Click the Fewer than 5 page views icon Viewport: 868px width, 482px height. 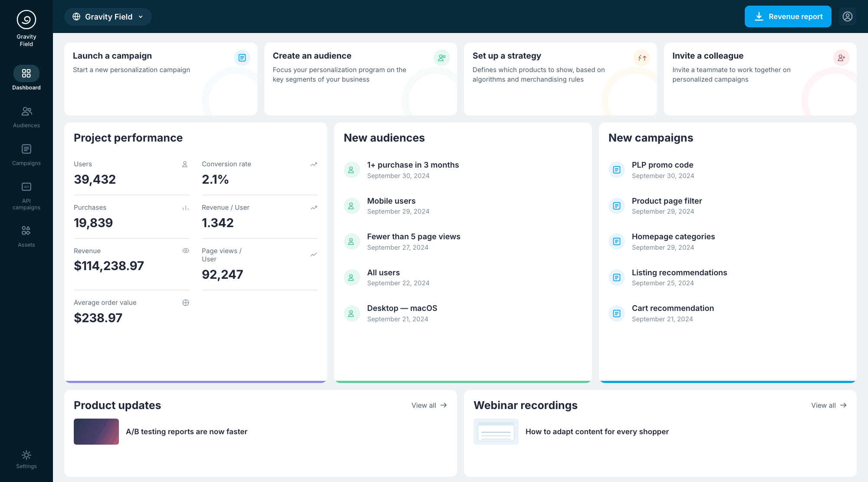[352, 241]
